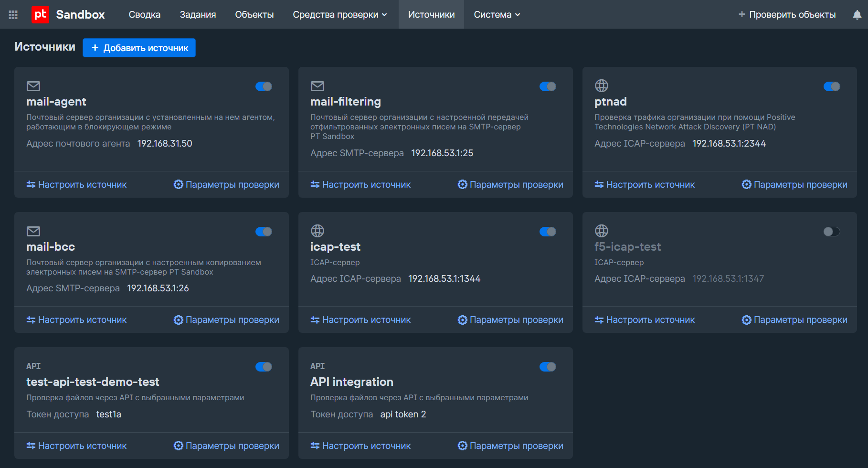
Task: Open Параметры проверки for mail-bcc
Action: pyautogui.click(x=226, y=320)
